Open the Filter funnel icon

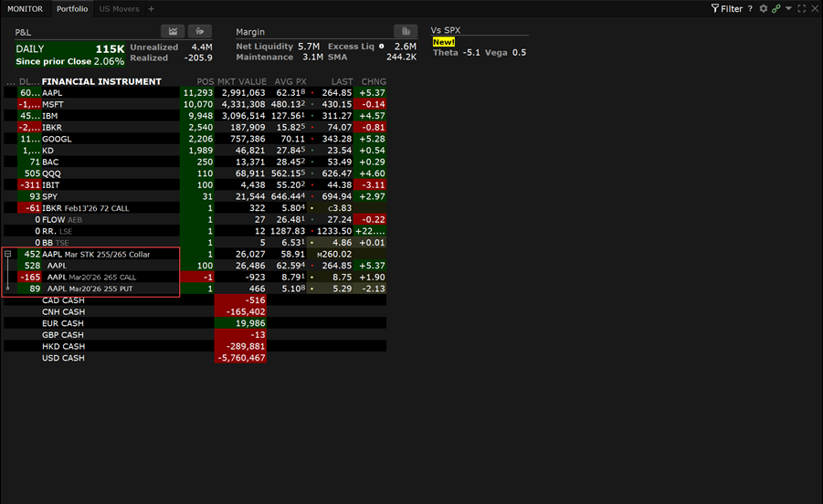715,8
